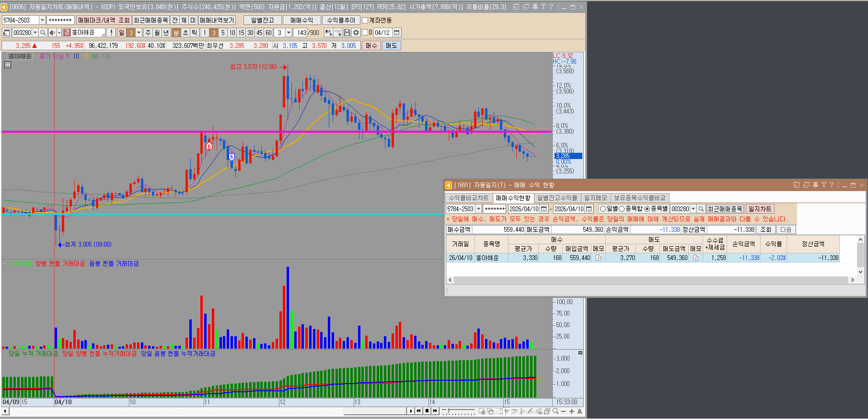Open the period number dropdown after 일 button
The height and width of the screenshot is (420, 868).
[139, 33]
